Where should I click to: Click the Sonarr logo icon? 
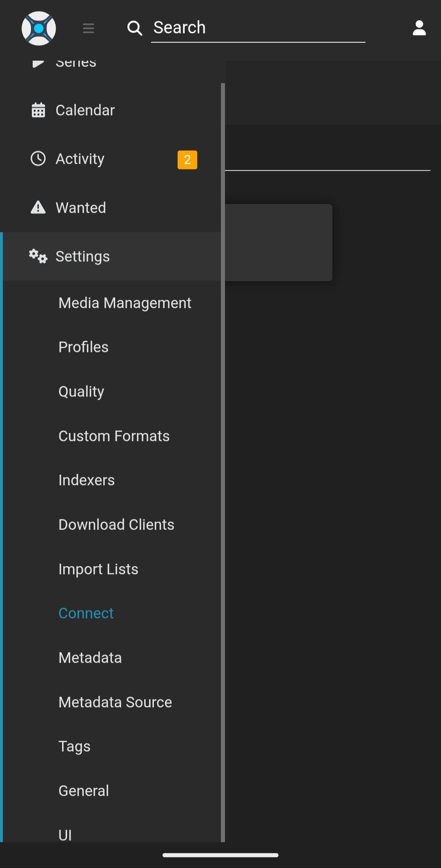(39, 29)
